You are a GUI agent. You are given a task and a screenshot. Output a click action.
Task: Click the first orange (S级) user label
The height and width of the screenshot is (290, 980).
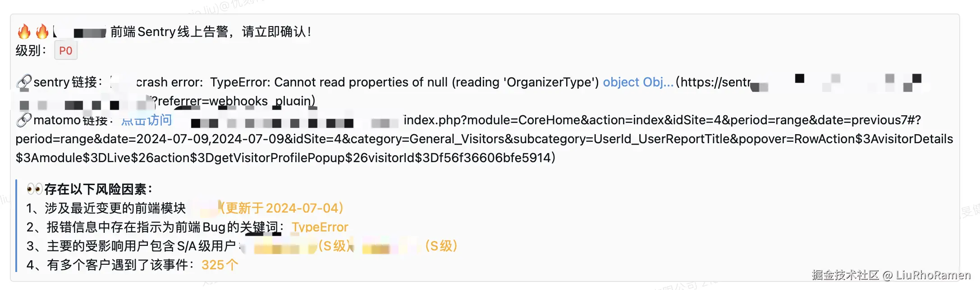tap(334, 246)
